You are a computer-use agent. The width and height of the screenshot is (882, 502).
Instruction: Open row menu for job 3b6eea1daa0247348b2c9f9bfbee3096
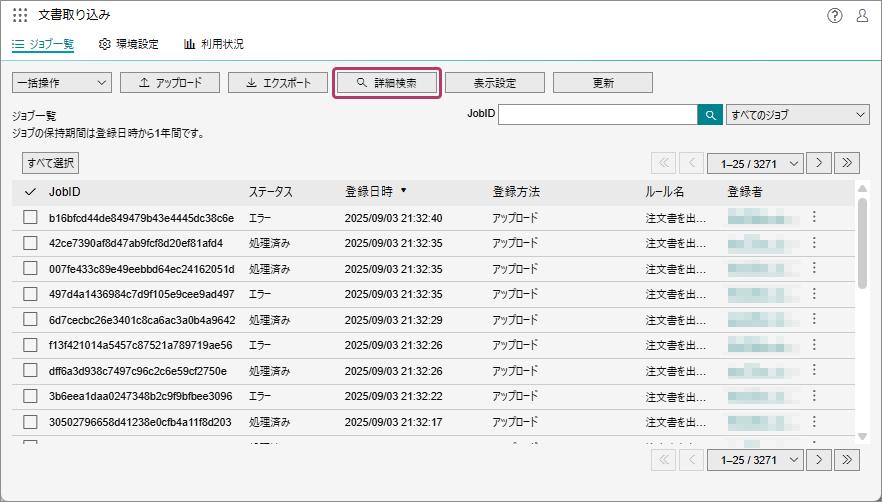tap(814, 396)
